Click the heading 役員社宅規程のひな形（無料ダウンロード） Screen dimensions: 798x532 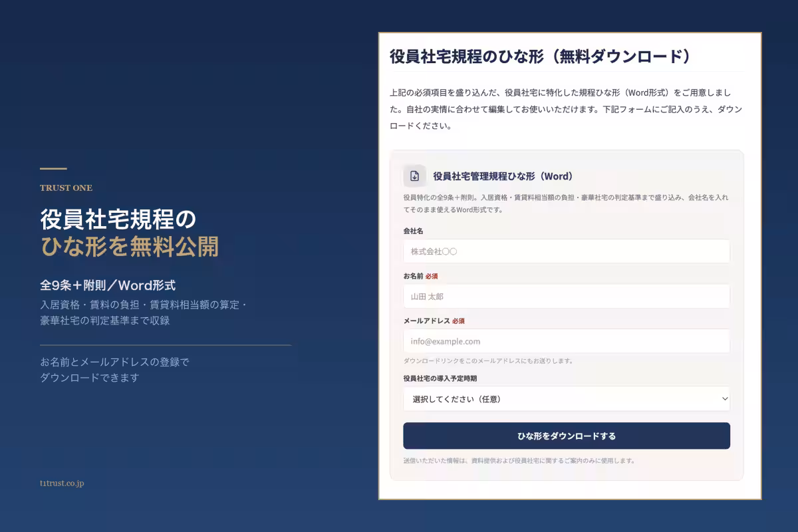[540, 57]
